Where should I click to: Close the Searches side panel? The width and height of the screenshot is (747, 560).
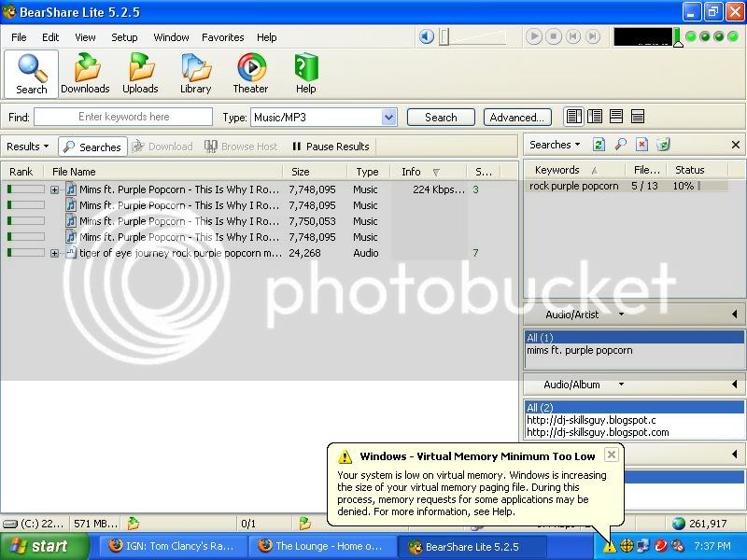pyautogui.click(x=736, y=145)
